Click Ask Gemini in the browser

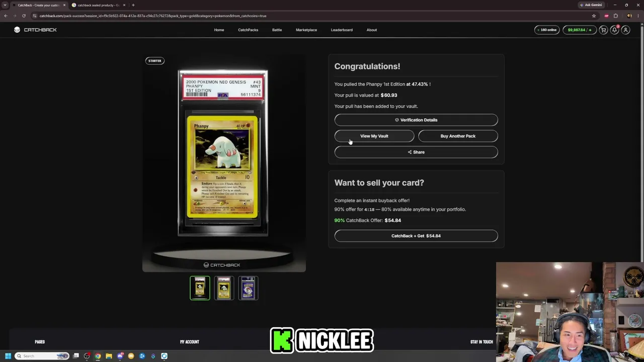click(591, 5)
